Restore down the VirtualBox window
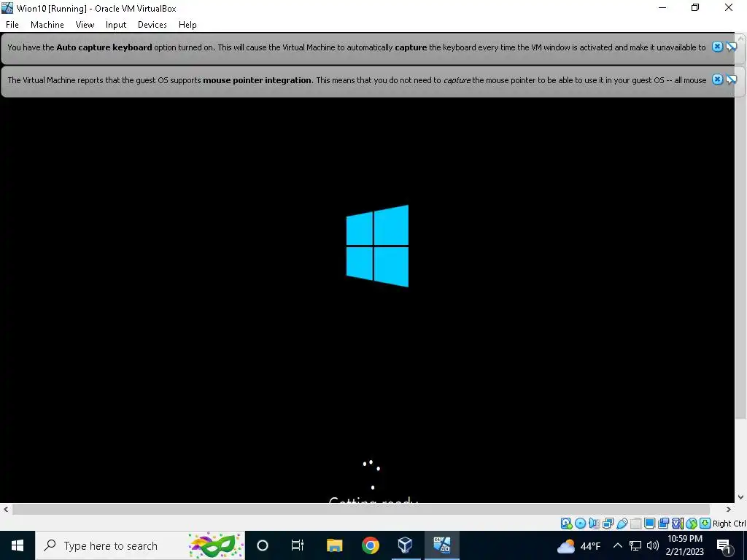747x560 pixels. [x=695, y=8]
